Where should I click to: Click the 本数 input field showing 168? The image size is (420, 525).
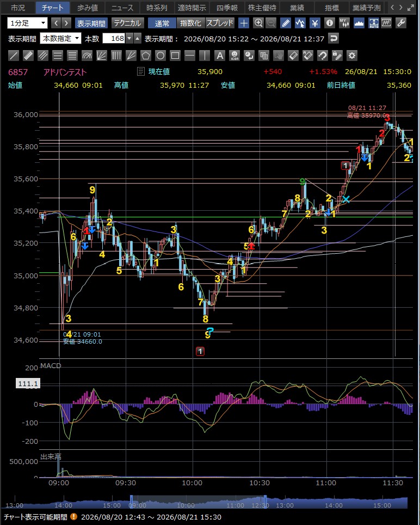click(114, 39)
